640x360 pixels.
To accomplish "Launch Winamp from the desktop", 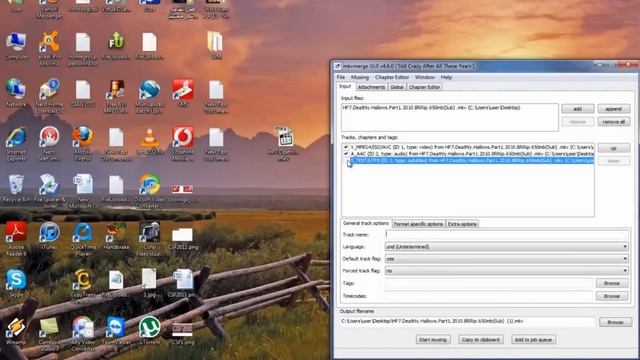I will pyautogui.click(x=16, y=331).
